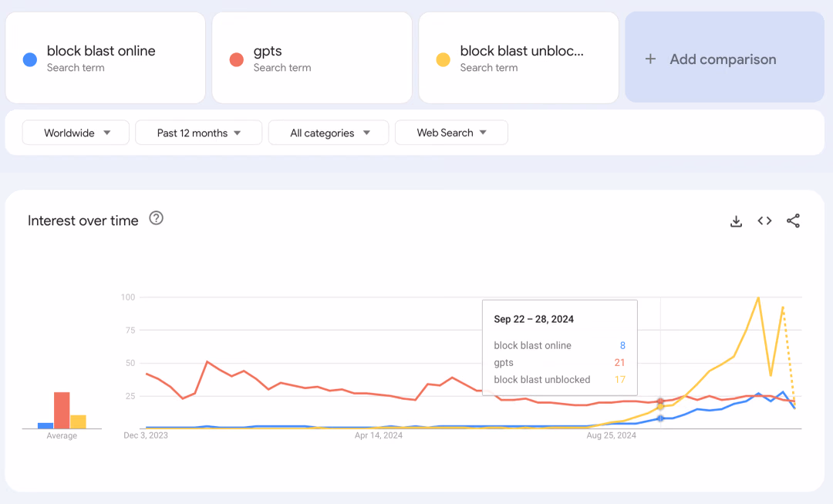
Task: Click the yellow average bar
Action: (78, 422)
